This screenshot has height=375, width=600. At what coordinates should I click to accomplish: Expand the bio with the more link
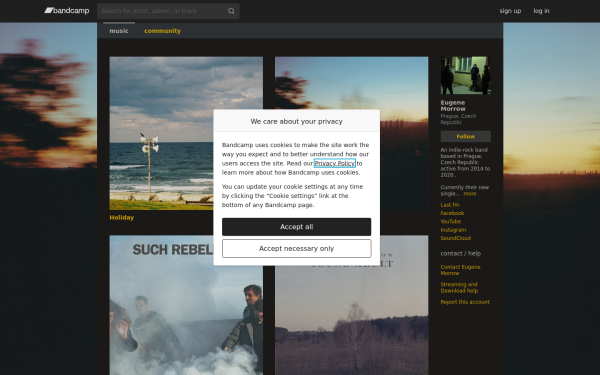pos(470,194)
